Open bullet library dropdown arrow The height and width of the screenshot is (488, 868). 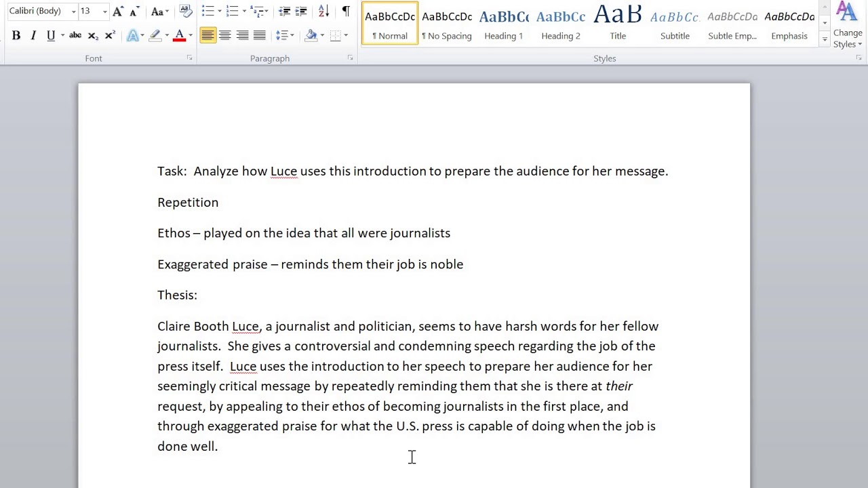point(220,11)
